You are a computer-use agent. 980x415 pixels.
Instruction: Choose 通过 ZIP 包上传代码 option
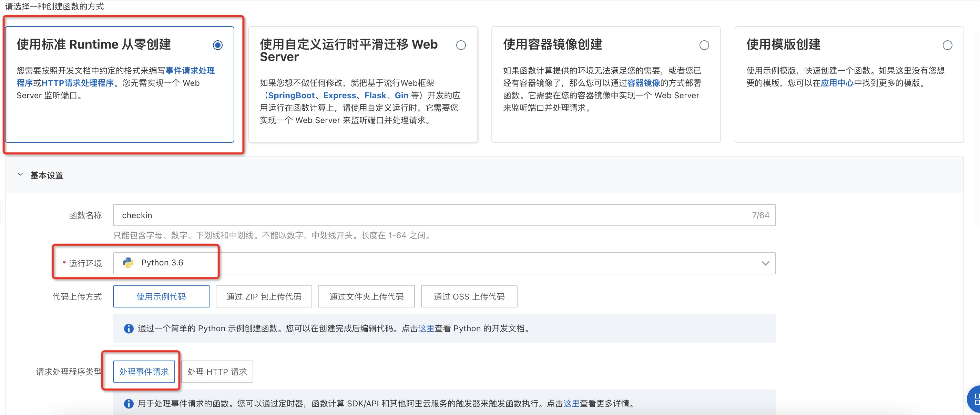point(264,296)
